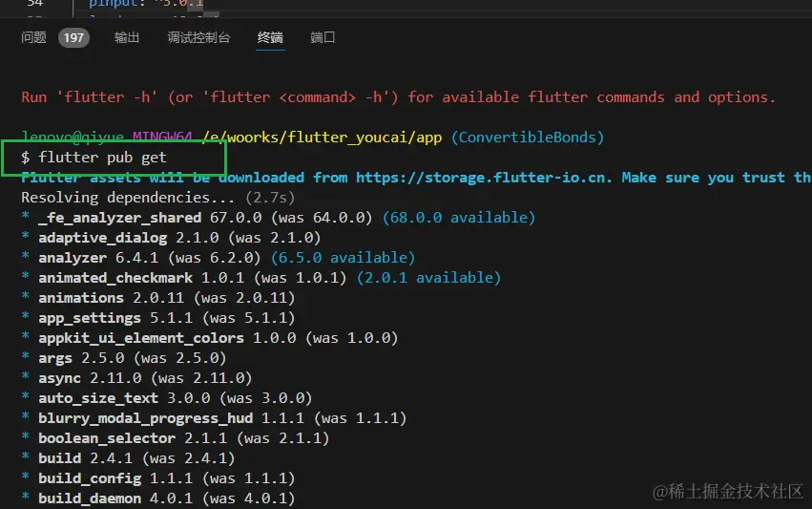The image size is (812, 509).
Task: Click the animated_checkmark package name
Action: (x=115, y=278)
